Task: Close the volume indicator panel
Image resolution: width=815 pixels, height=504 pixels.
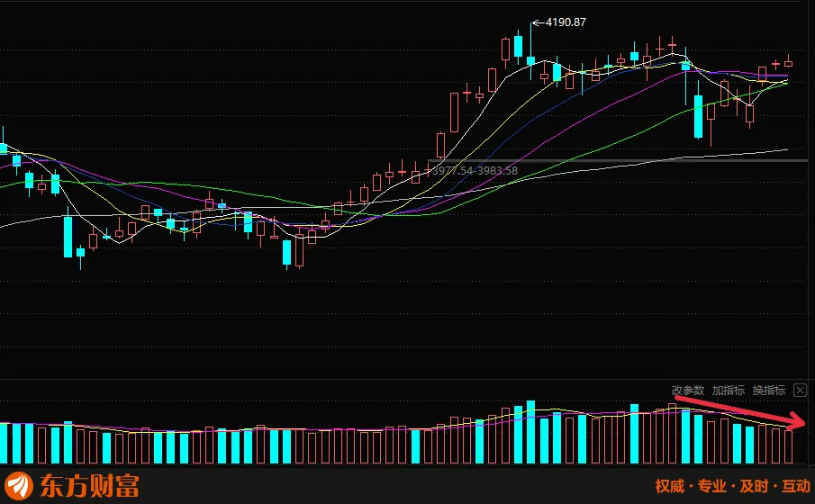Action: click(x=800, y=391)
